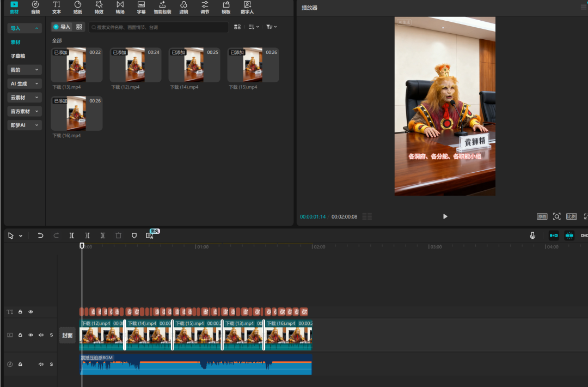Screen dimensions: 588x387
Task: Toggle visibility eye on the text track
Action: [30, 312]
